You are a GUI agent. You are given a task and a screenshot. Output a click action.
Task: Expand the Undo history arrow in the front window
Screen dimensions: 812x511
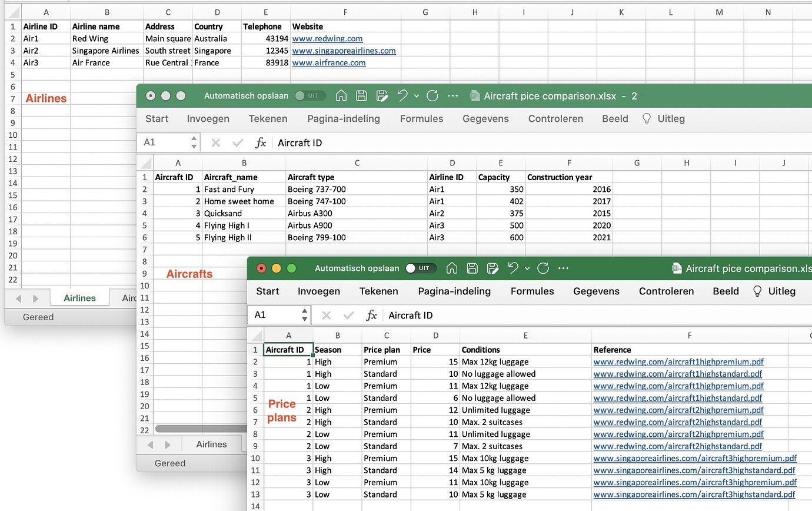tap(527, 269)
